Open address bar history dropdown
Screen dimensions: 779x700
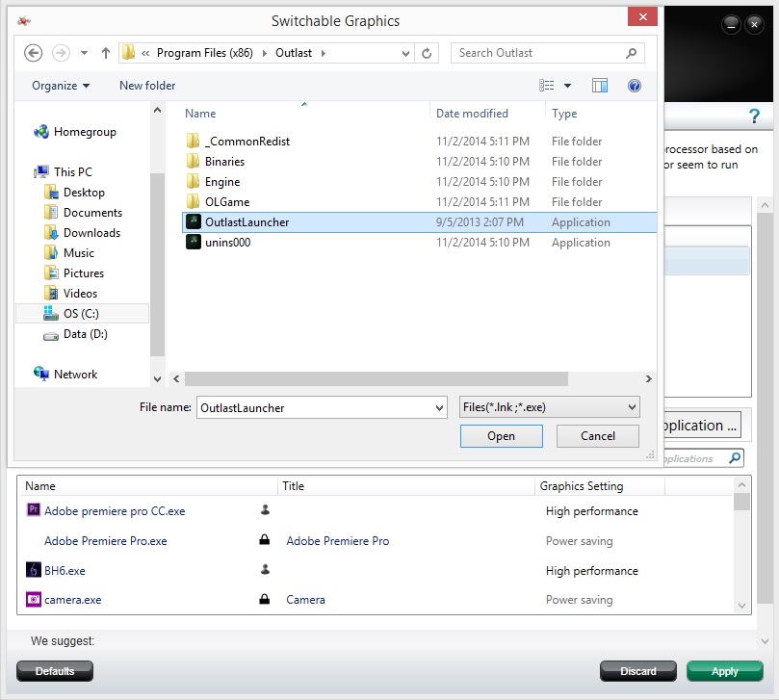click(x=405, y=53)
